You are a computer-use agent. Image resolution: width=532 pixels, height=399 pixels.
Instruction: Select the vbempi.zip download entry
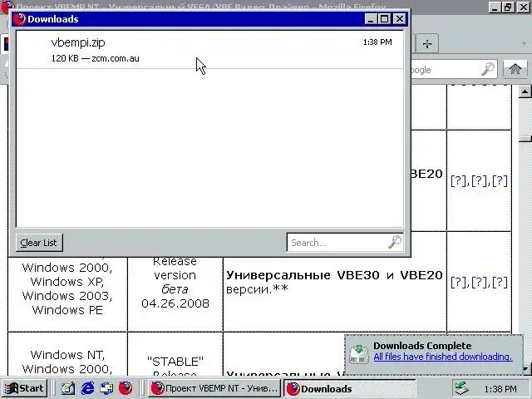click(x=209, y=50)
